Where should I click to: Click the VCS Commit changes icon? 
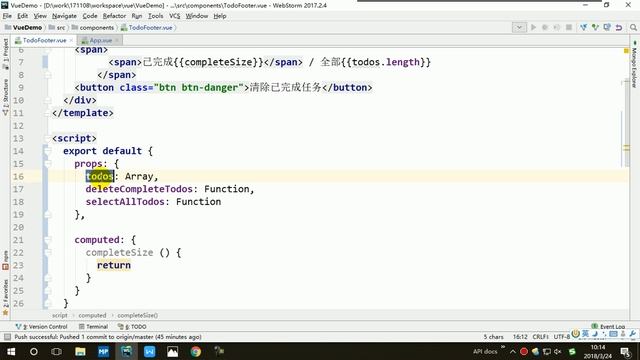point(595,27)
